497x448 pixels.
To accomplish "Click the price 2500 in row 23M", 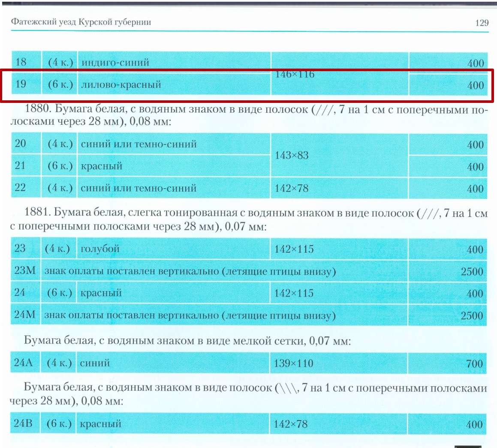I will point(472,272).
